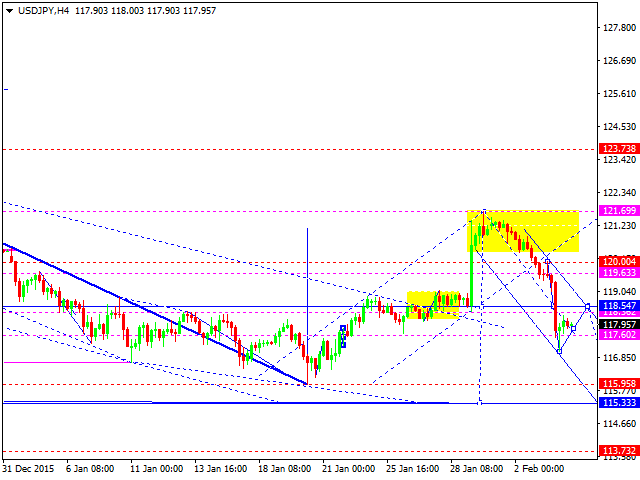Select the tall vertical line near 18 Jan
Viewport: 640px width, 480px height.
tap(307, 300)
